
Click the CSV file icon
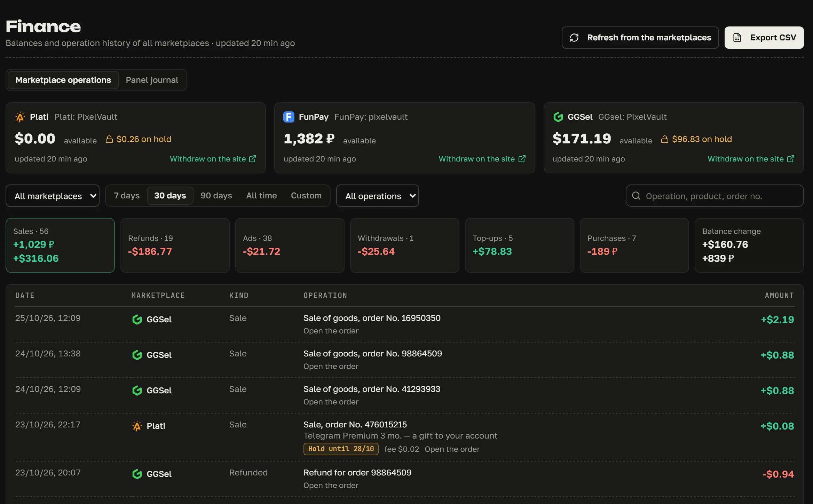click(x=737, y=38)
